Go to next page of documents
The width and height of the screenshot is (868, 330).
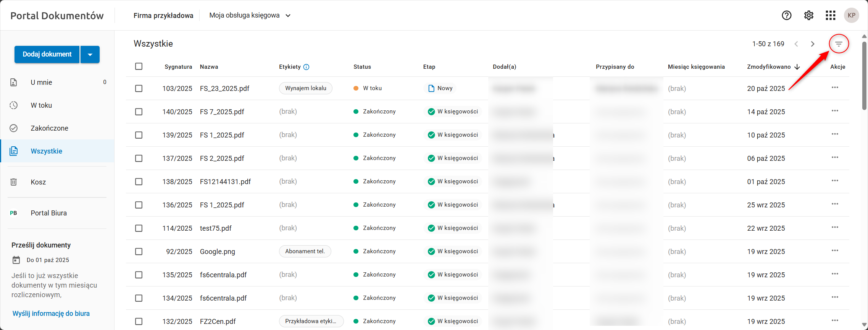tap(813, 44)
